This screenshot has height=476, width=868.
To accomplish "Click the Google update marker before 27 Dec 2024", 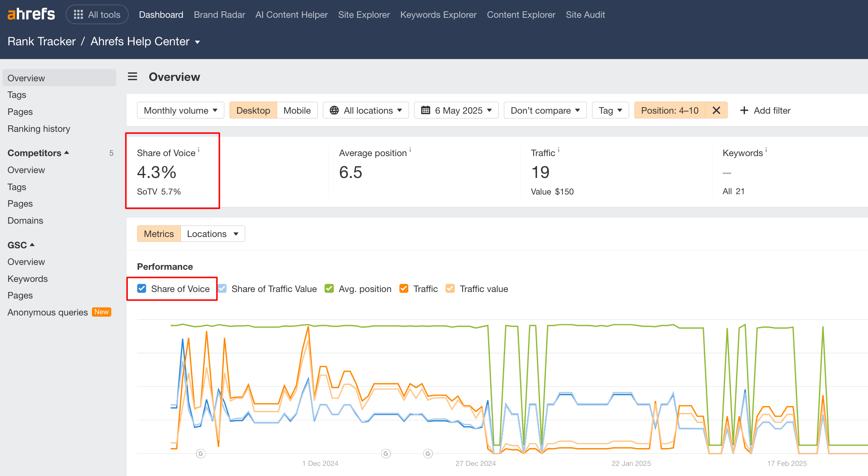I will pos(428,454).
